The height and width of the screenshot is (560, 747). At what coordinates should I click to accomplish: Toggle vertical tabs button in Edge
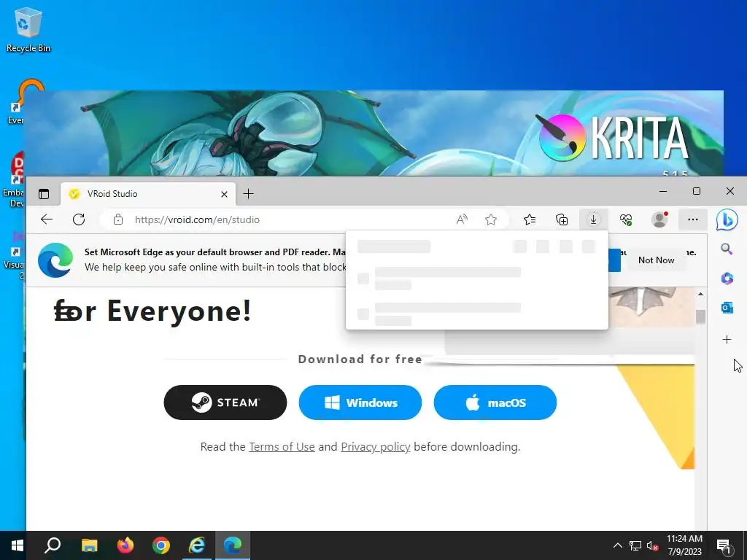click(x=44, y=194)
